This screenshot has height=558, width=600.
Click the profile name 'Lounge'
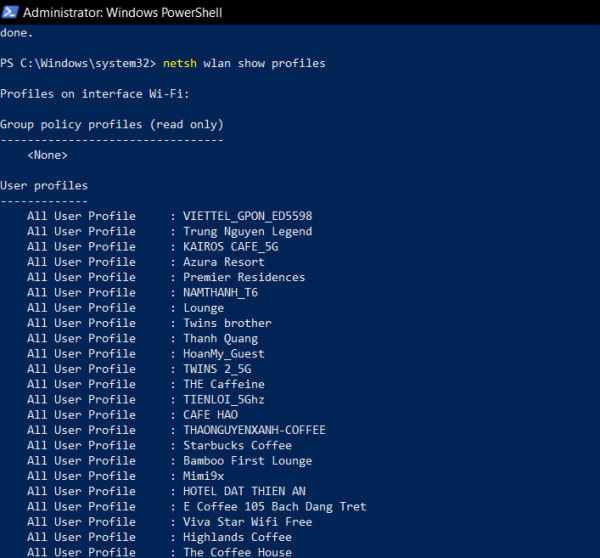tap(204, 308)
